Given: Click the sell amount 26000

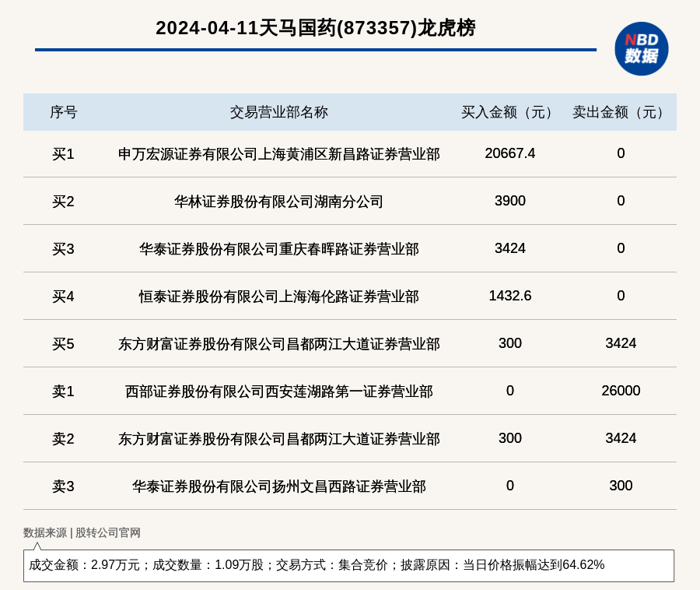Looking at the screenshot, I should (x=621, y=391).
